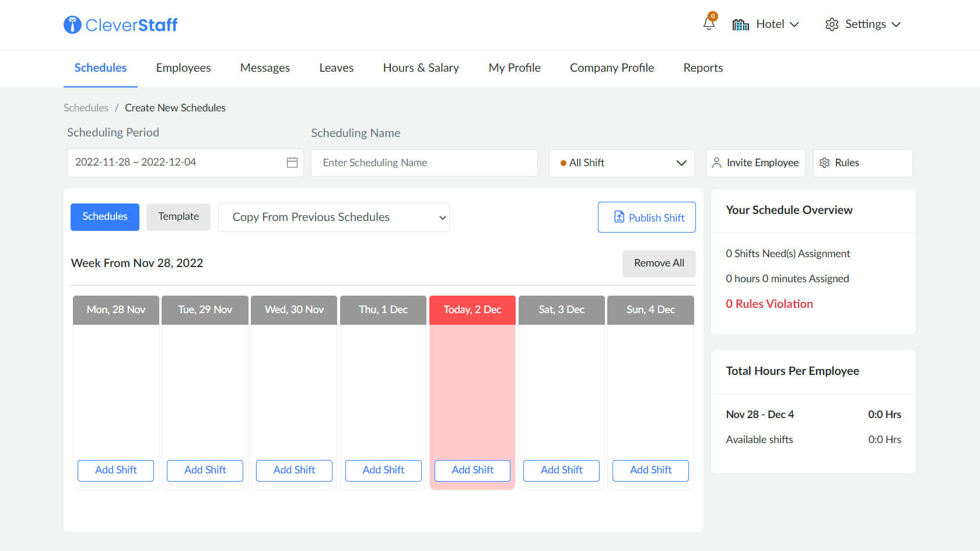Add a shift for Today, 2 Dec

coord(473,470)
